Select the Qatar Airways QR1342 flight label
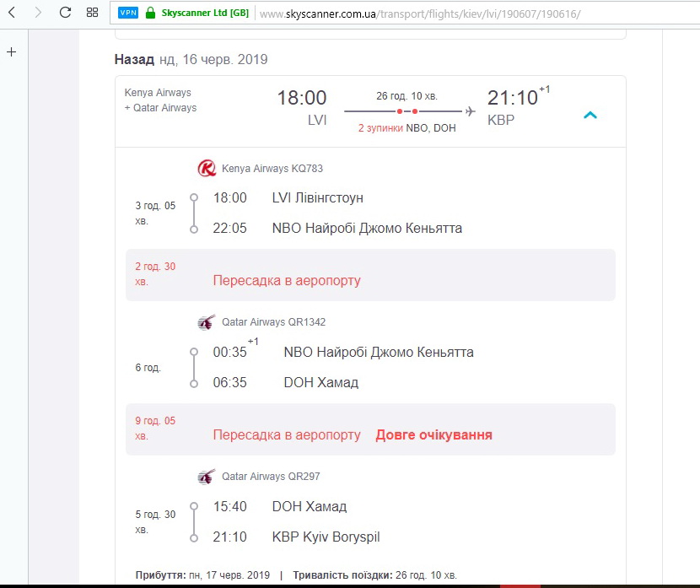 [x=273, y=322]
